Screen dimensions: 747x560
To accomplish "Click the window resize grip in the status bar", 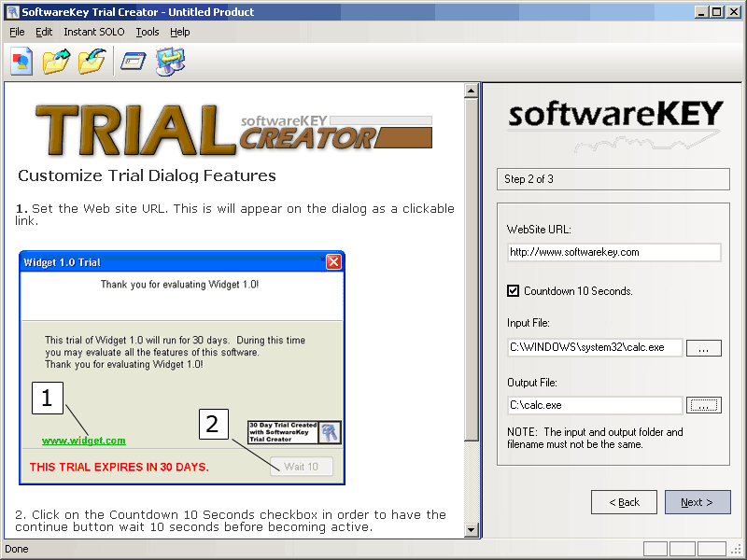I will tap(737, 551).
